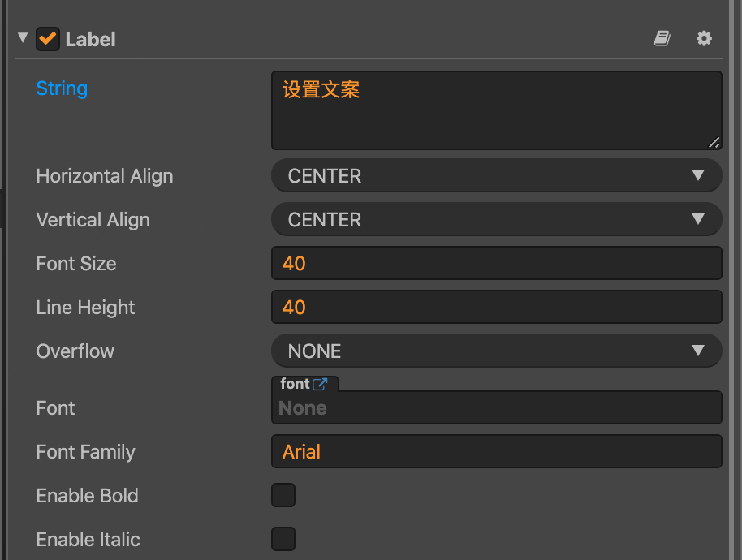Image resolution: width=742 pixels, height=560 pixels.
Task: Open the Label component gear settings menu
Action: coord(704,38)
